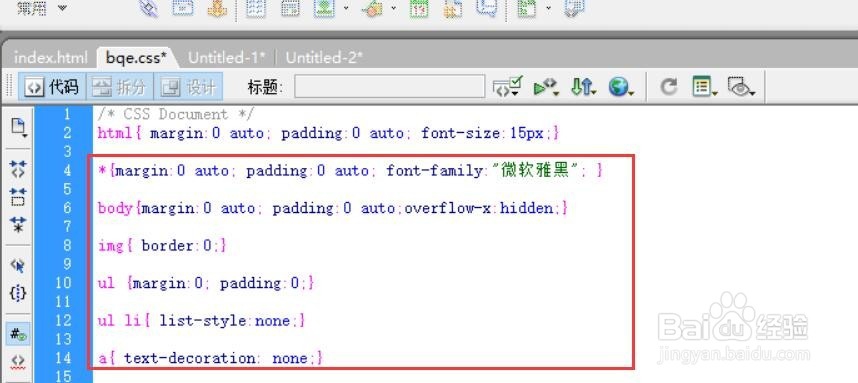Insert comment icon
Viewport: 858px width, 383px height.
pyautogui.click(x=486, y=8)
